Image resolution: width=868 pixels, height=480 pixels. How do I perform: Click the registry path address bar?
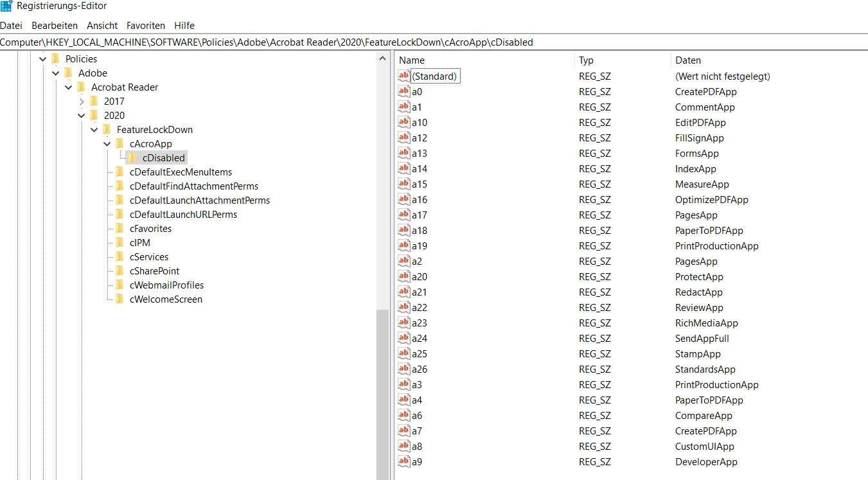click(434, 42)
